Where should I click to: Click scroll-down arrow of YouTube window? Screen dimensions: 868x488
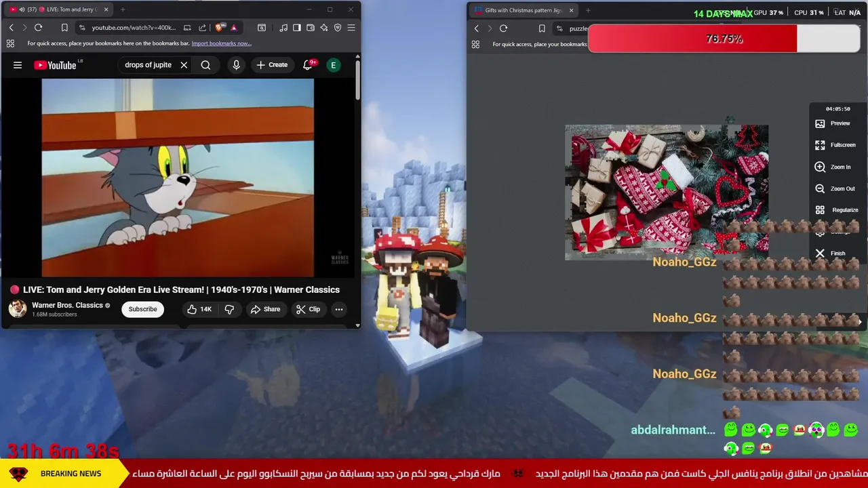pyautogui.click(x=358, y=325)
